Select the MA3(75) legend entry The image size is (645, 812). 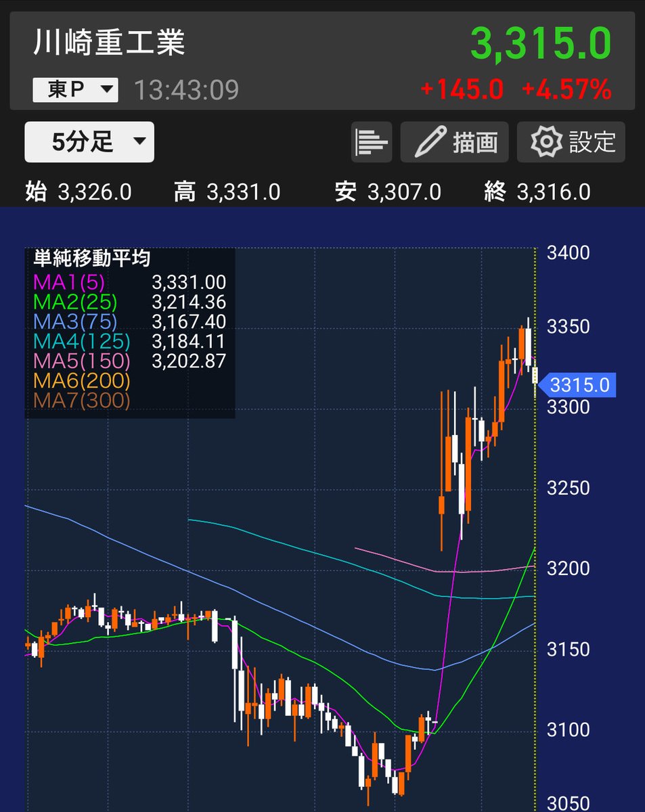click(74, 321)
